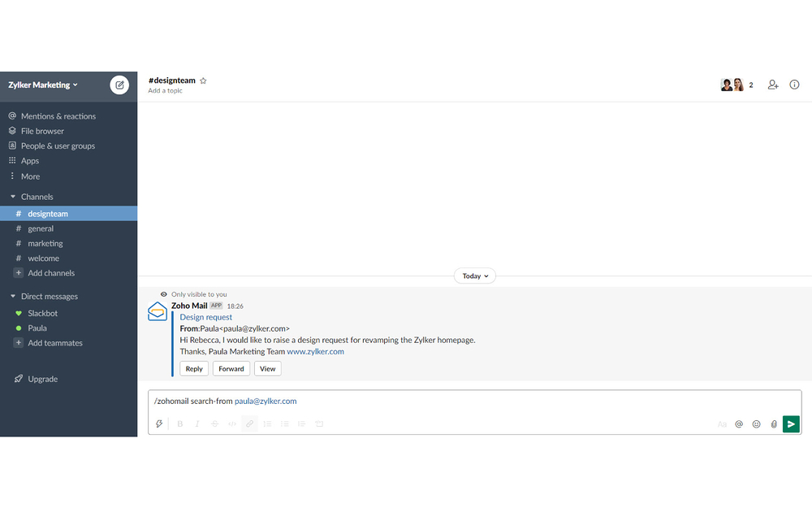Apply bulleted list formatting
This screenshot has height=508, width=812.
coord(284,424)
